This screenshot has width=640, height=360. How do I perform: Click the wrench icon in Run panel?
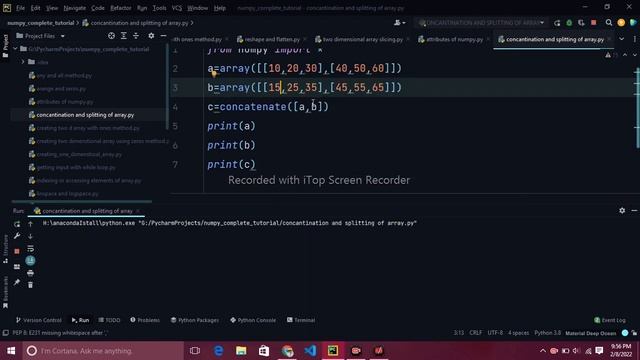pyautogui.click(x=17, y=236)
